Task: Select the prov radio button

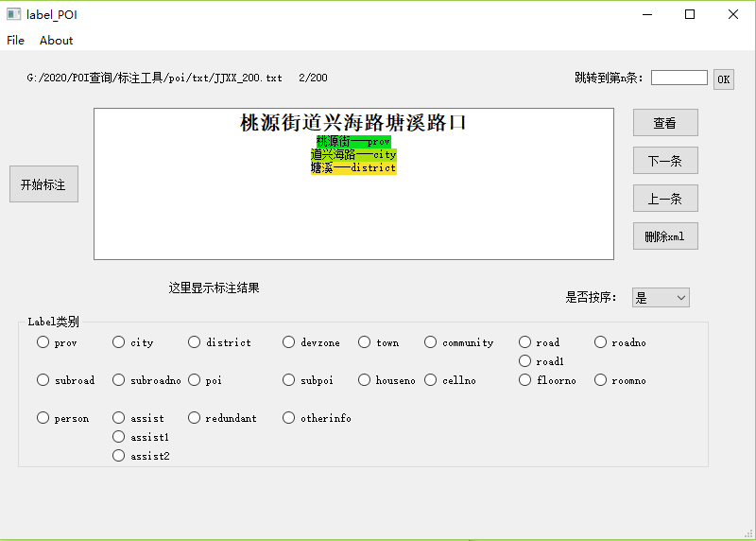Action: pyautogui.click(x=57, y=342)
